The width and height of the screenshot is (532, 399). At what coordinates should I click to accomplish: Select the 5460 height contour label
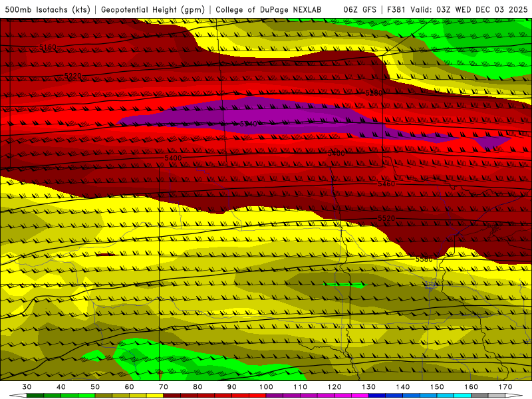pyautogui.click(x=386, y=184)
